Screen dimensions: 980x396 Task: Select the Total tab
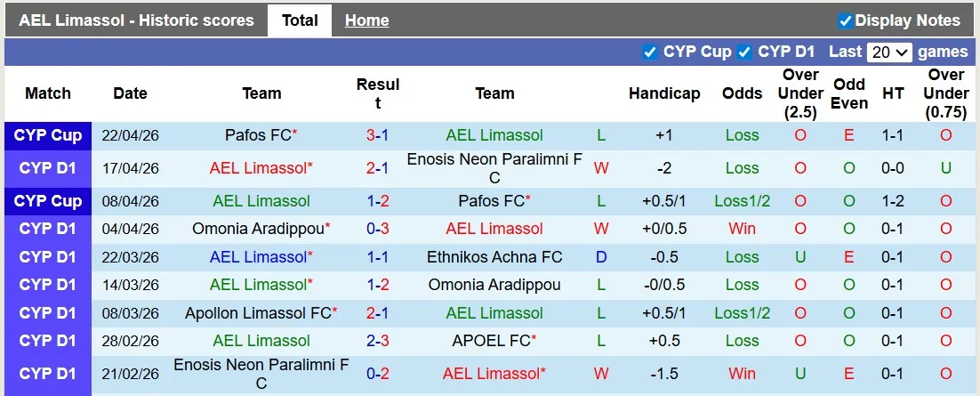pyautogui.click(x=300, y=20)
